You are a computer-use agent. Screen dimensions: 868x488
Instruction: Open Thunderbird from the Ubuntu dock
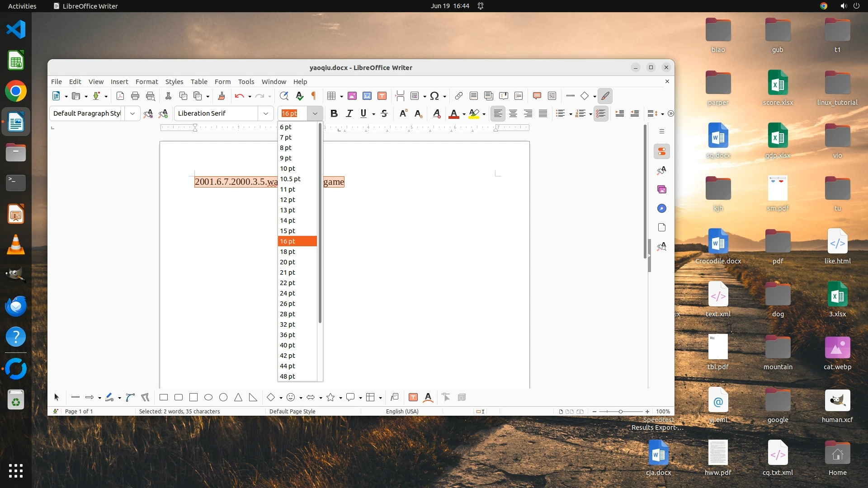click(16, 306)
